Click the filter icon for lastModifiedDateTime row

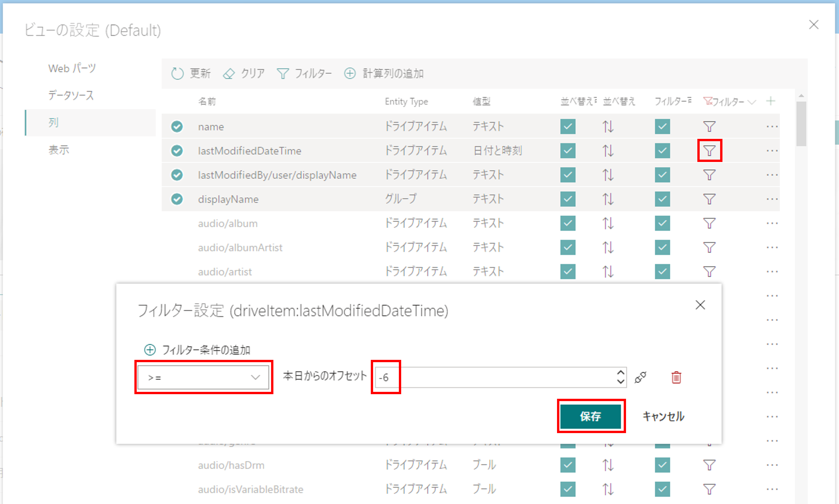(x=709, y=150)
